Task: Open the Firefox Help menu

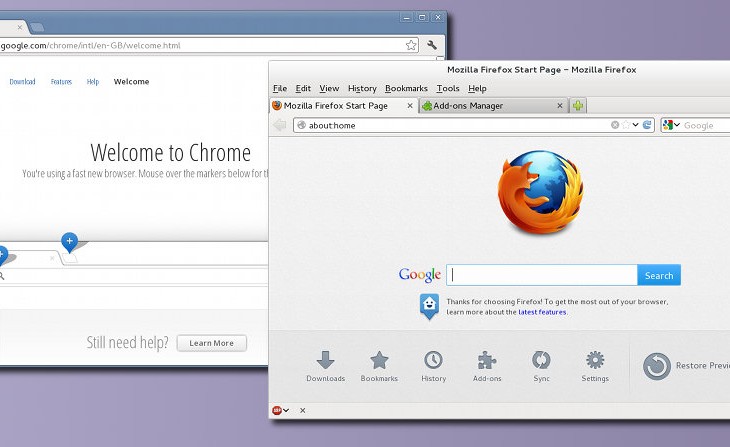Action: click(477, 88)
